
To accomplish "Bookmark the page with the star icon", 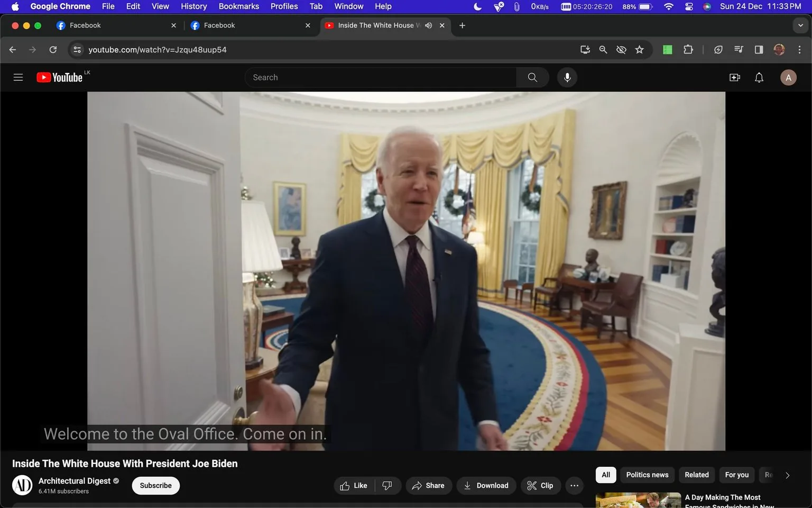I will tap(639, 49).
